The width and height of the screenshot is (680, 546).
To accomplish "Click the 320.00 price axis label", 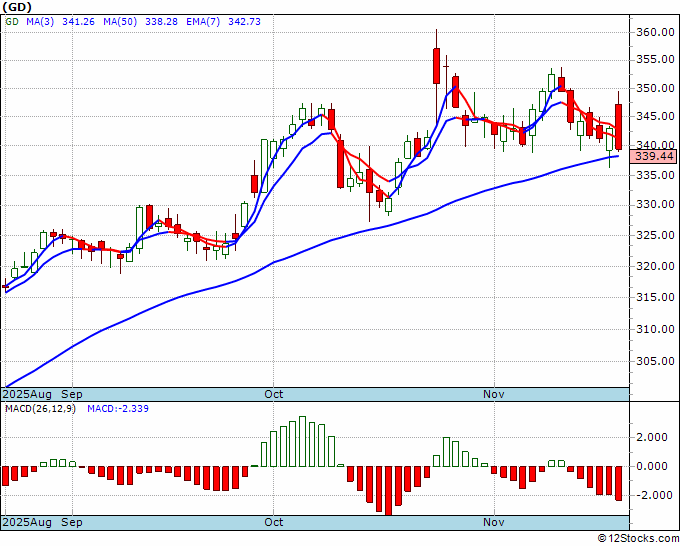I will coord(655,266).
